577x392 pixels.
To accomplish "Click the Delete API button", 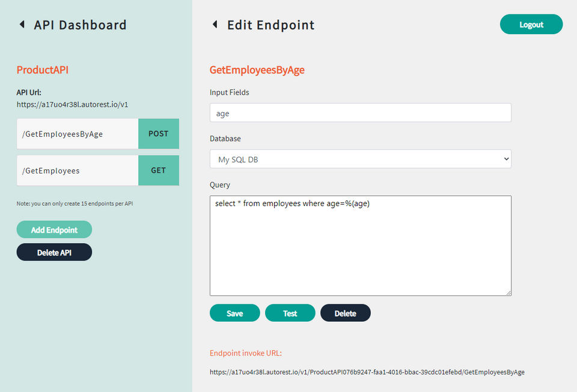I will point(54,252).
